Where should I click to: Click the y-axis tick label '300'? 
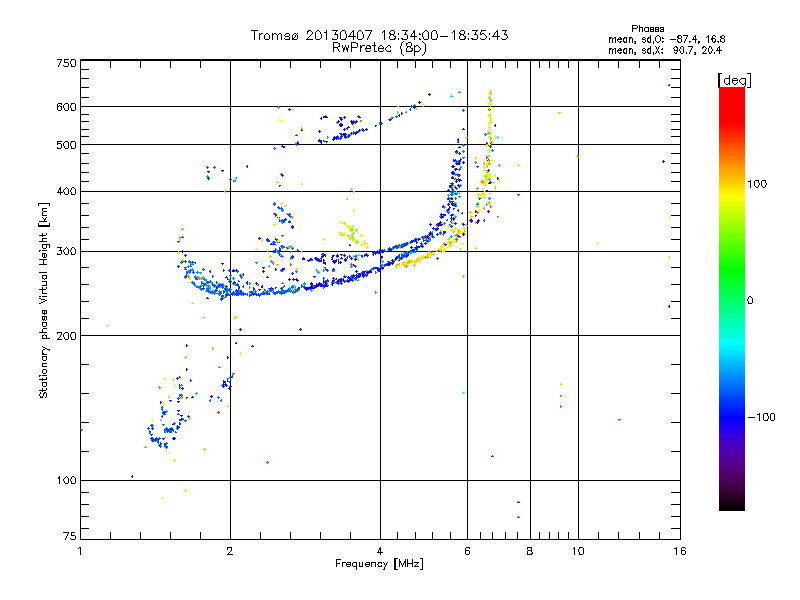click(x=66, y=251)
